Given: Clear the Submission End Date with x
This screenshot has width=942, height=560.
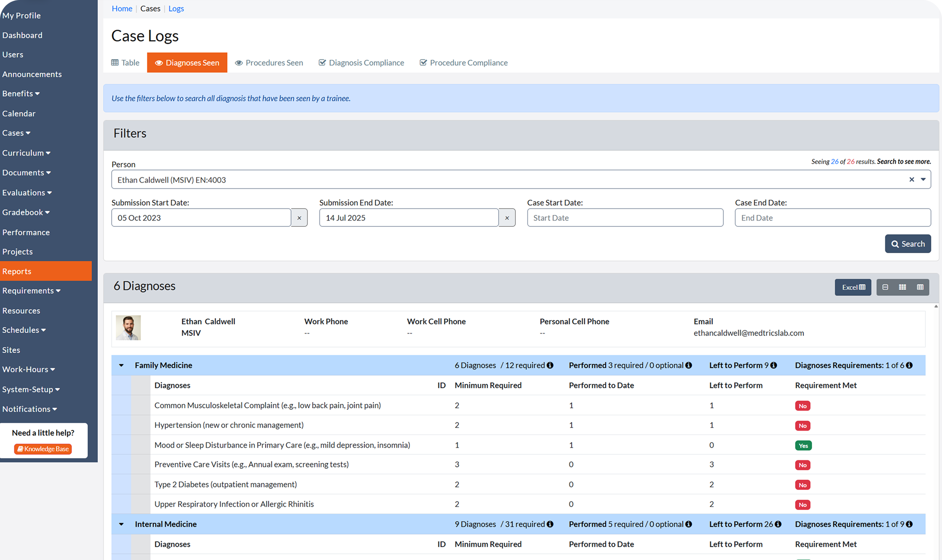Looking at the screenshot, I should pos(507,218).
